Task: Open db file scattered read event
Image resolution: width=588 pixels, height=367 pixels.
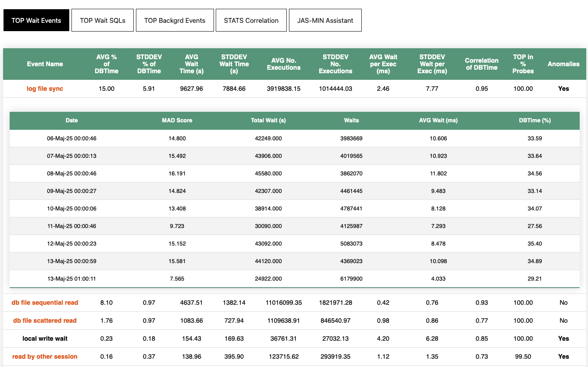Action: pos(45,321)
